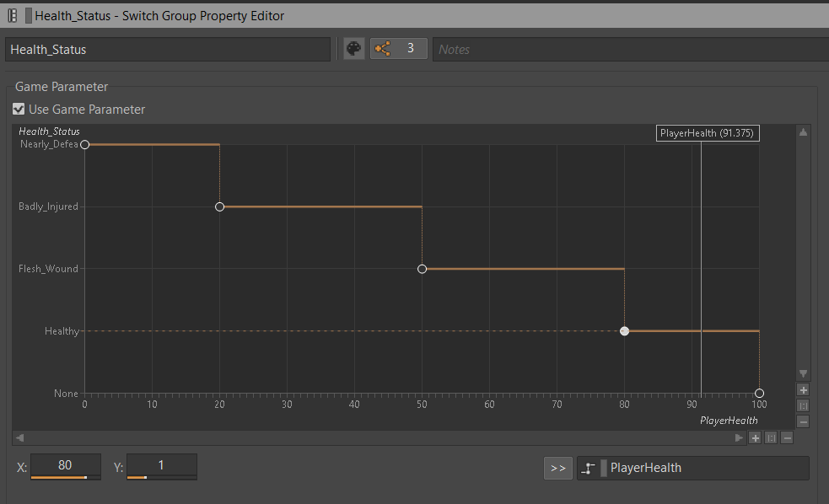The width and height of the screenshot is (829, 504).
Task: Zoom in vertically with plus icon
Action: click(803, 390)
